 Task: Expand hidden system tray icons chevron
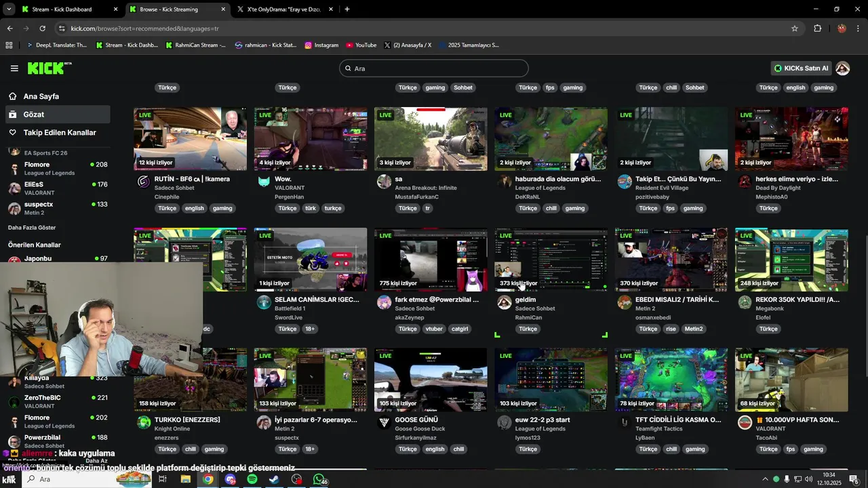pyautogui.click(x=766, y=479)
